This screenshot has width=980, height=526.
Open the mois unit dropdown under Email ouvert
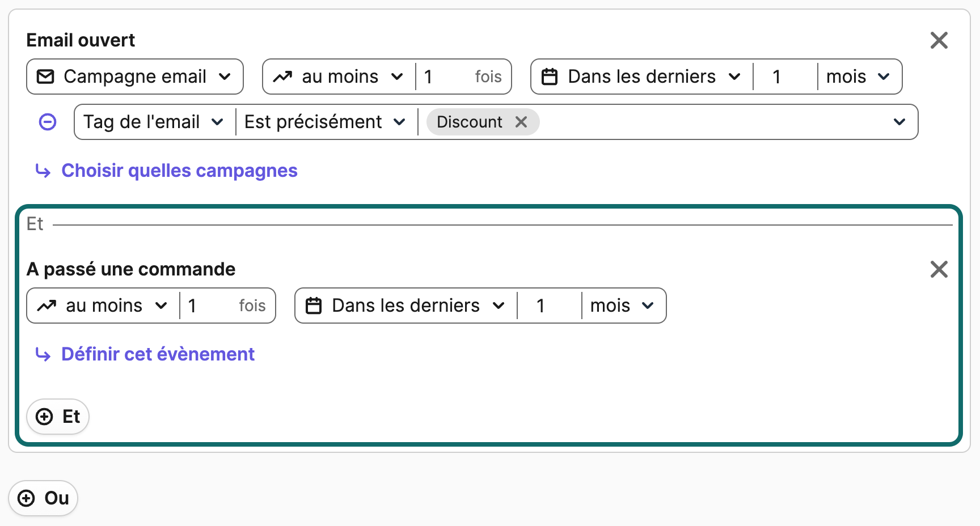tap(859, 77)
